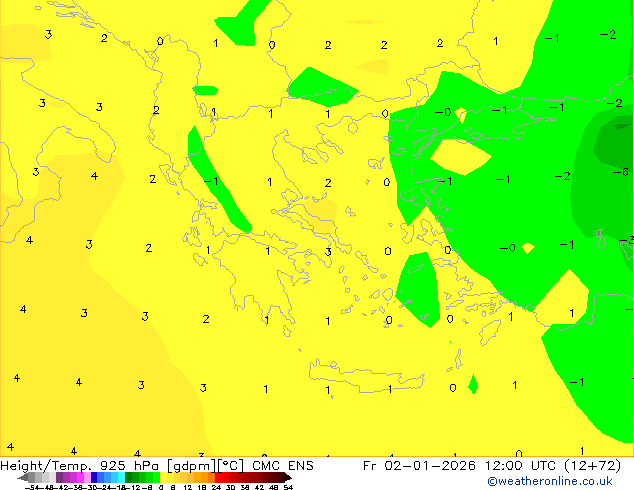Viewport: 634px width, 490px height.
Task: Click the "12:00 UTC" time text
Action: point(522,466)
